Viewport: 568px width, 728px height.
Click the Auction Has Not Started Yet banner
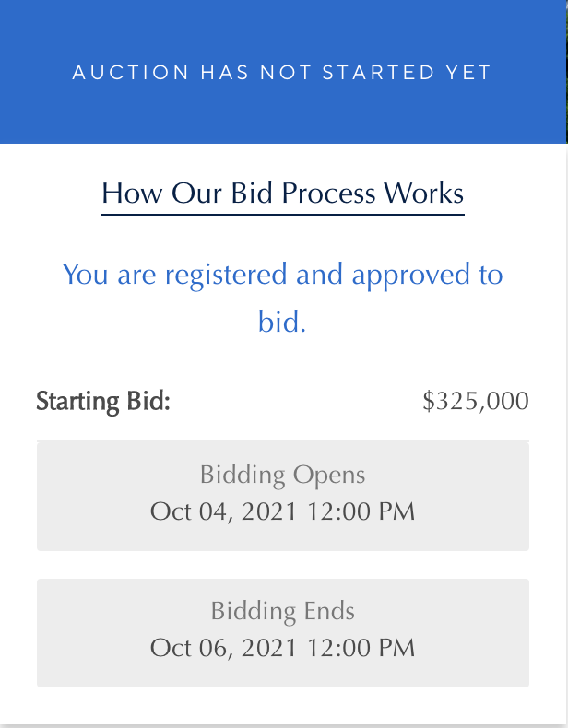pos(283,72)
